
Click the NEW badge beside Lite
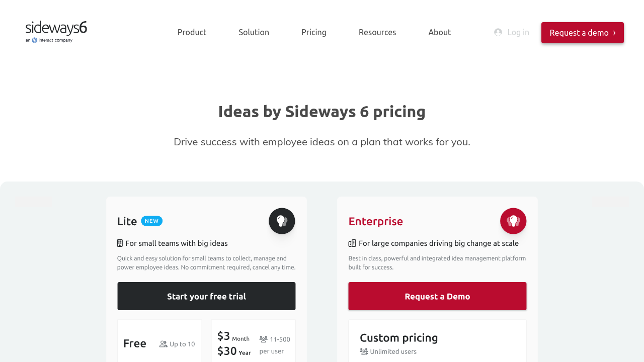point(152,221)
